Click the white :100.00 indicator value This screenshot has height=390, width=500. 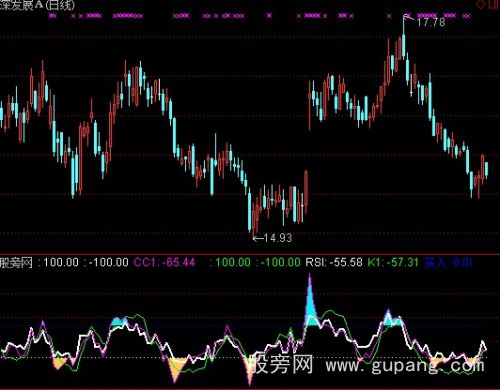59,262
